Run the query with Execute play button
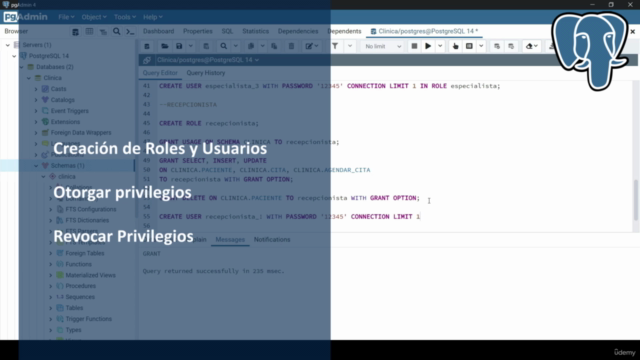Viewport: 640px width, 360px height. [428, 46]
